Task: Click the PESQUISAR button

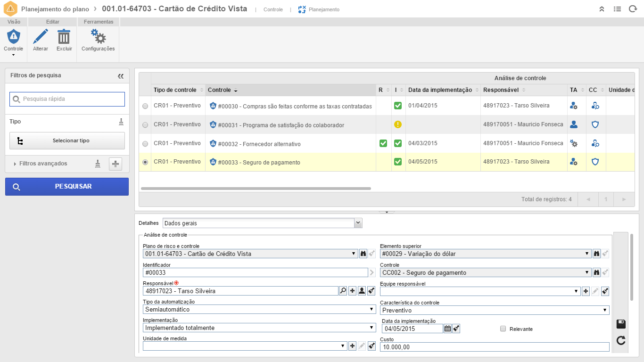Action: click(67, 187)
